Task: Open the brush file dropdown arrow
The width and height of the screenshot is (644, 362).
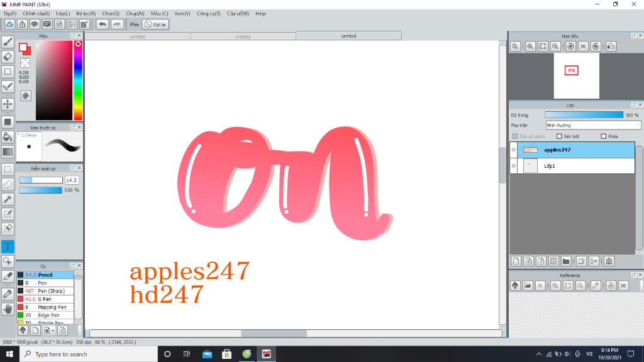Action: click(x=49, y=330)
